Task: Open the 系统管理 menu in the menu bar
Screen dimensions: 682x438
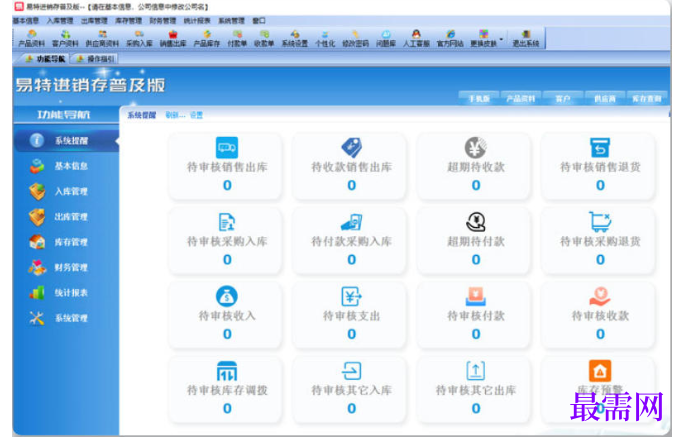Action: point(231,20)
